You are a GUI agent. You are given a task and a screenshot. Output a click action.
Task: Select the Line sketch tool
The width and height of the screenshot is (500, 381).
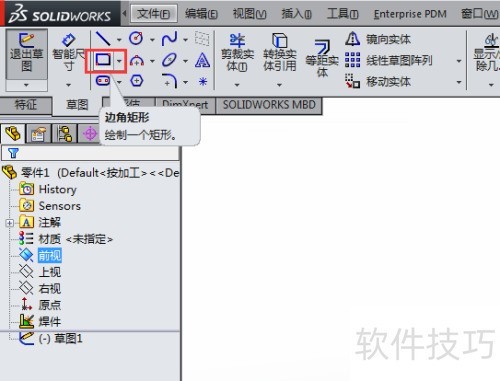click(x=103, y=39)
